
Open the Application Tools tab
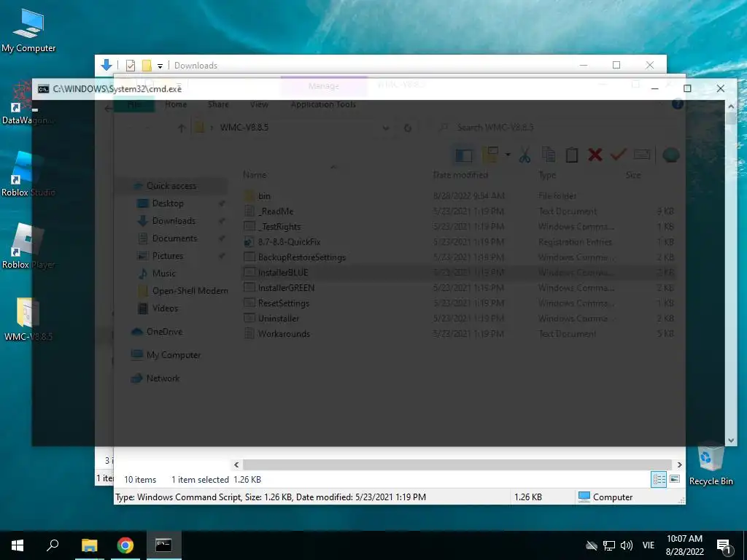click(x=323, y=104)
